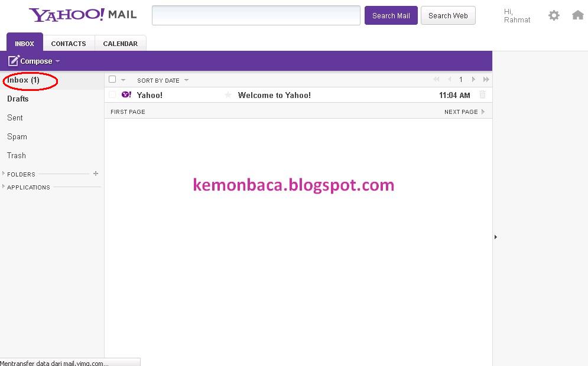
Task: Add new folder with plus icon
Action: tap(96, 174)
